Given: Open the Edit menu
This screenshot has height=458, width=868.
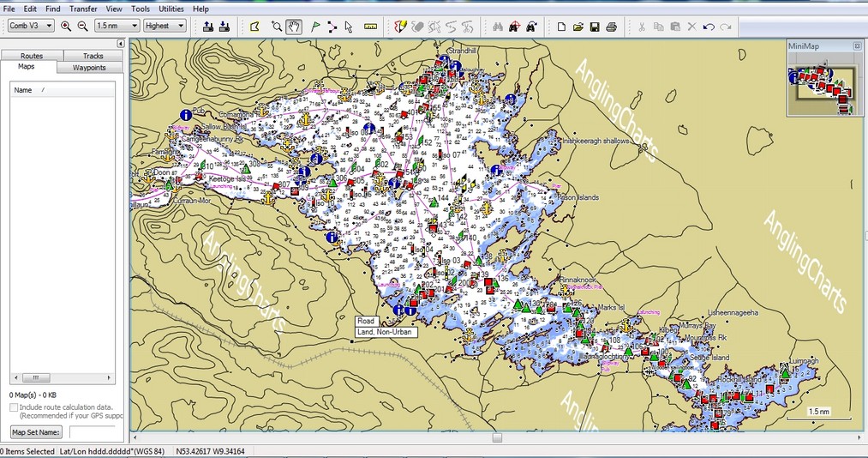Looking at the screenshot, I should [x=30, y=9].
